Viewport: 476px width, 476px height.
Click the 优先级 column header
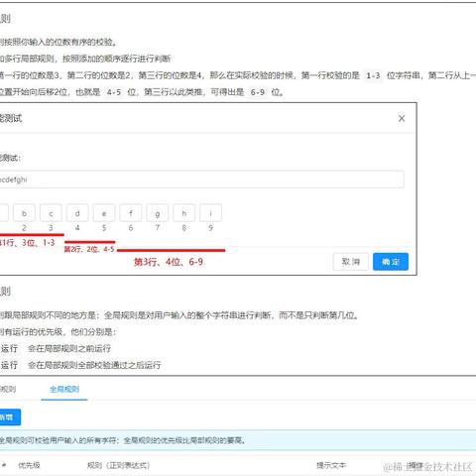coord(29,465)
